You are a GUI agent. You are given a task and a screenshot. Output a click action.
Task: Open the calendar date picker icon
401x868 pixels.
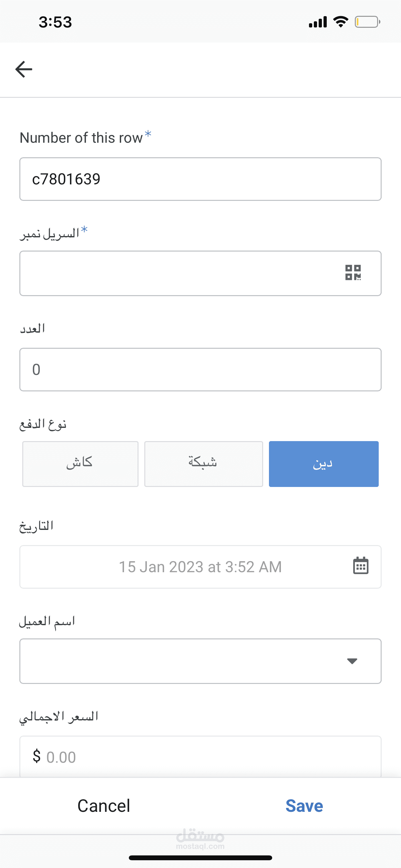pyautogui.click(x=360, y=565)
